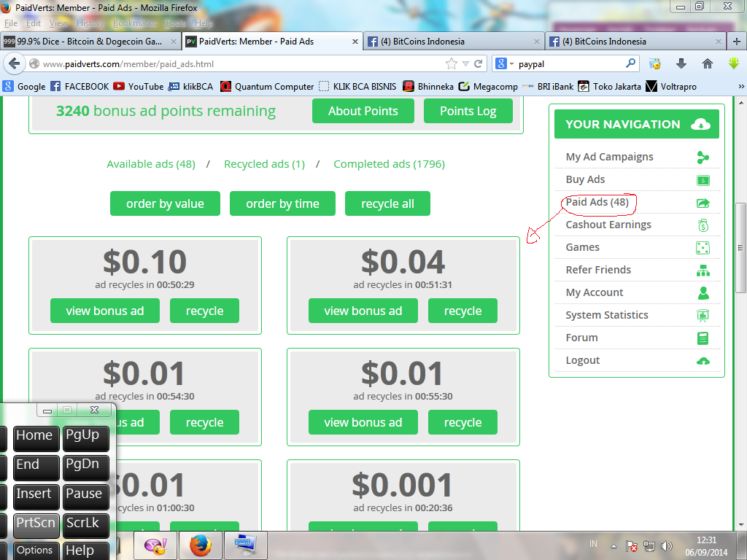Click Firefox icon in the taskbar
This screenshot has width=747, height=560.
201,545
